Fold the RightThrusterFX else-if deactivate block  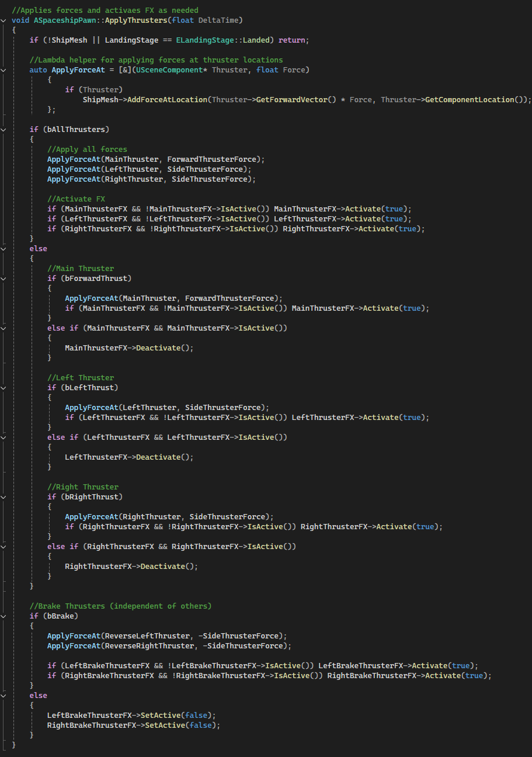click(5, 546)
